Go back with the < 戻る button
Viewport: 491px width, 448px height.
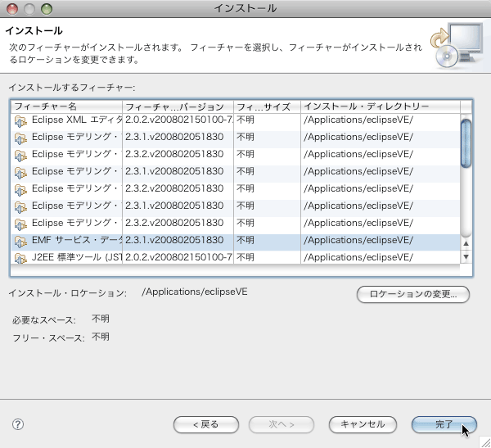coord(206,424)
